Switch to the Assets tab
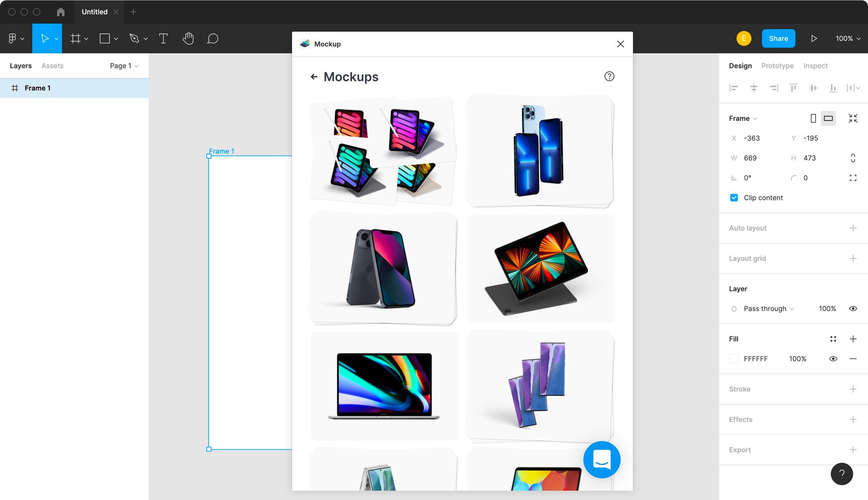 coord(52,66)
